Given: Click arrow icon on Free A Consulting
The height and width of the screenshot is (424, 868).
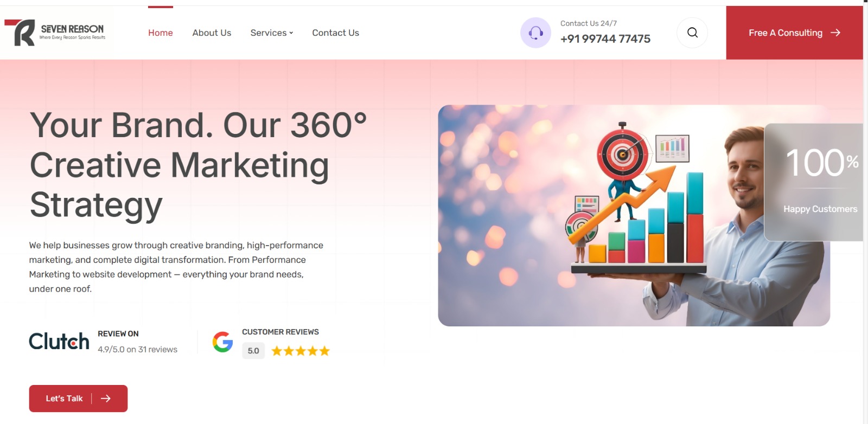Looking at the screenshot, I should (835, 33).
